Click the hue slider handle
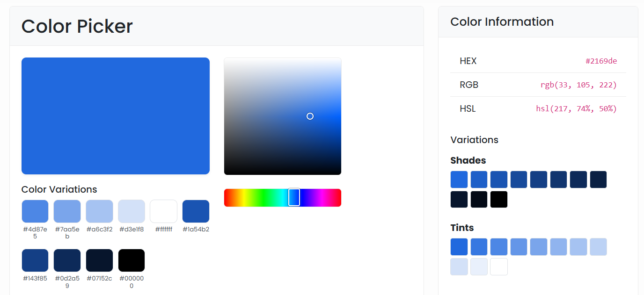Screen dimensions: 644x295 (294, 197)
